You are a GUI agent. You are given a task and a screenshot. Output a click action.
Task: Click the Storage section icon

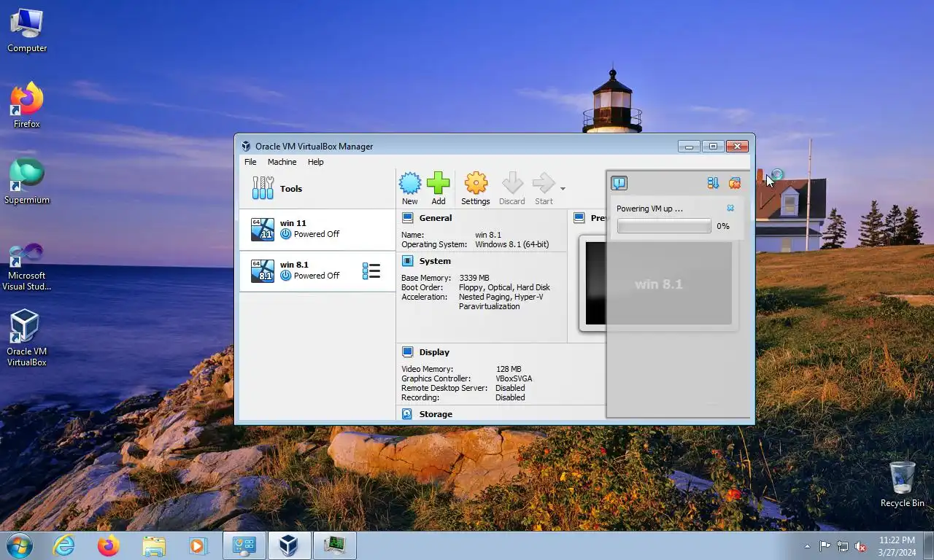(x=407, y=414)
